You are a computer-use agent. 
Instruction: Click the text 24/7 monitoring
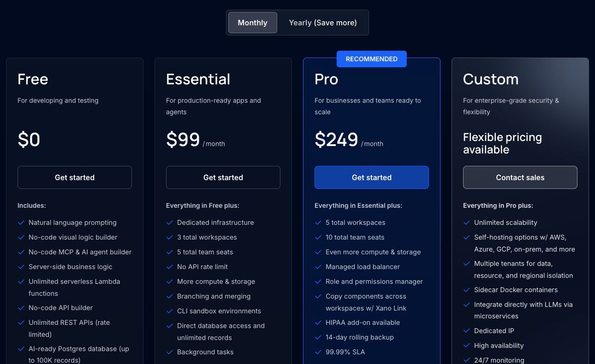pos(499,360)
